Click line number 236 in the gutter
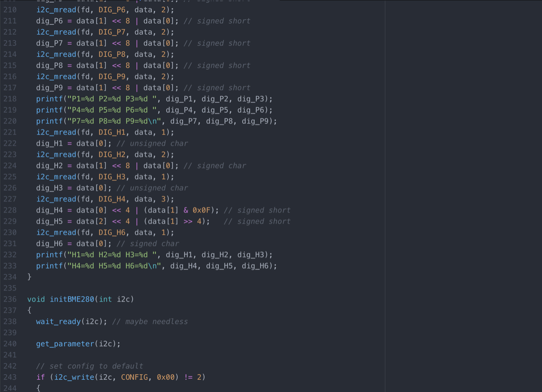542x392 pixels. tap(10, 299)
